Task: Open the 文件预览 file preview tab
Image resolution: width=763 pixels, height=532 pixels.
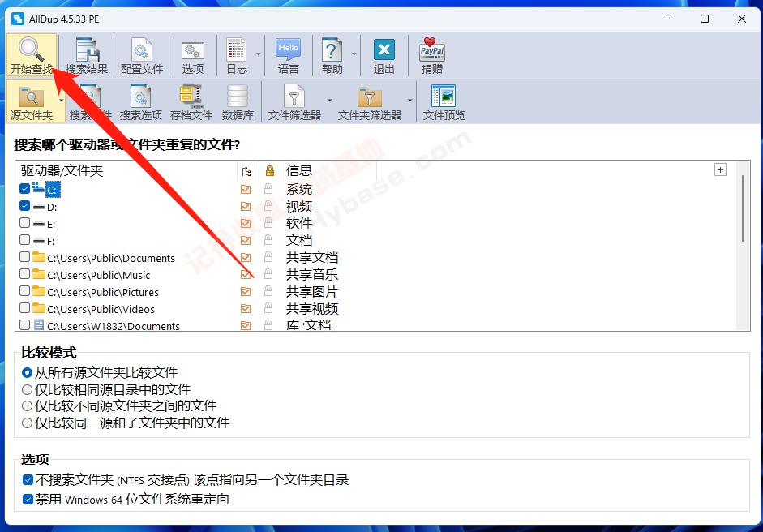Action: (x=444, y=101)
